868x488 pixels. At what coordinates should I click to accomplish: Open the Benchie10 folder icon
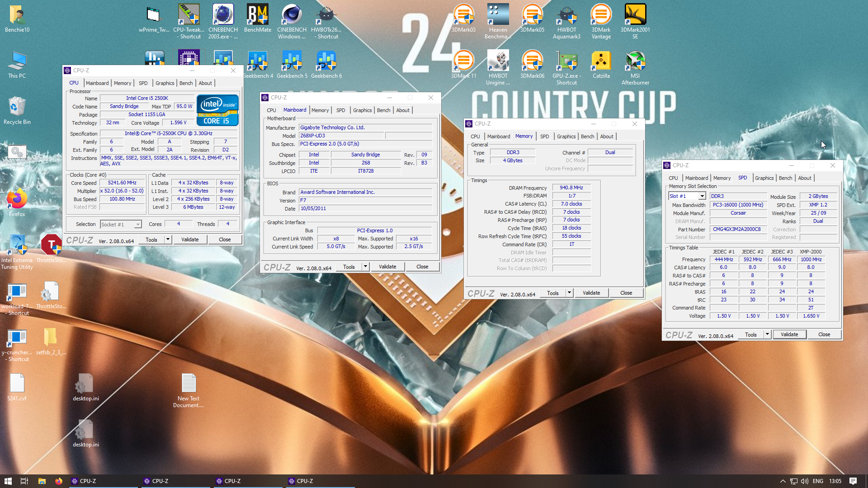[17, 15]
